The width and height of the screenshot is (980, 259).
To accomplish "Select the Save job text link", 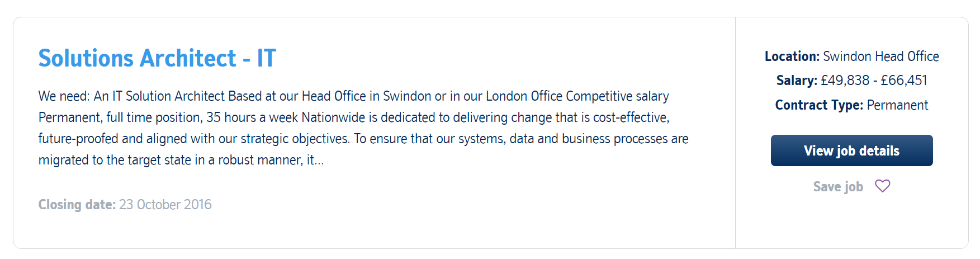I will point(838,186).
